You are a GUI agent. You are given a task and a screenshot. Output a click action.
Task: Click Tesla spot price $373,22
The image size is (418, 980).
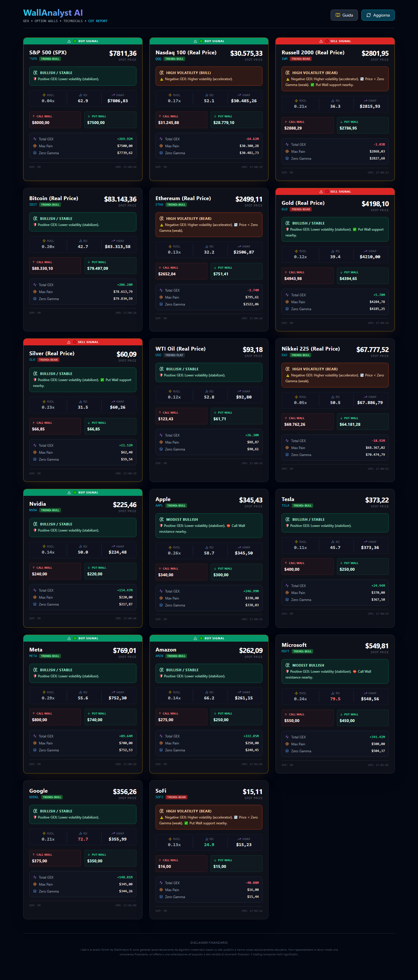pyautogui.click(x=377, y=500)
